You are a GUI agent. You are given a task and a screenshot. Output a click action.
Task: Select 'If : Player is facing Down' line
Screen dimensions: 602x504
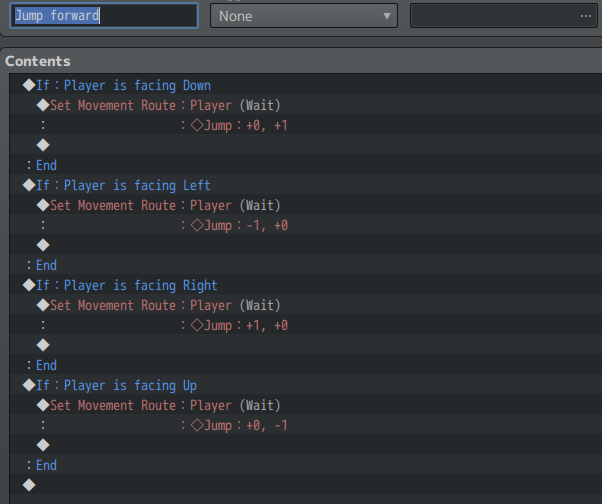(306, 85)
